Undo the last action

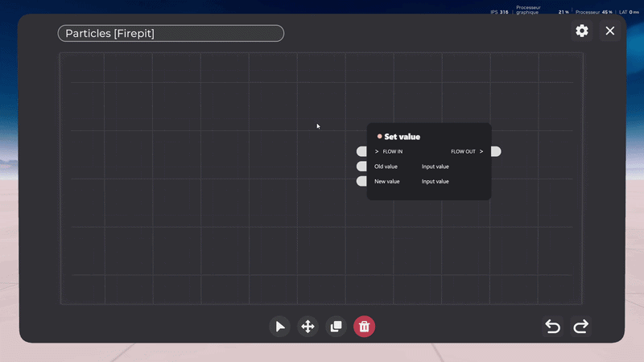click(553, 327)
